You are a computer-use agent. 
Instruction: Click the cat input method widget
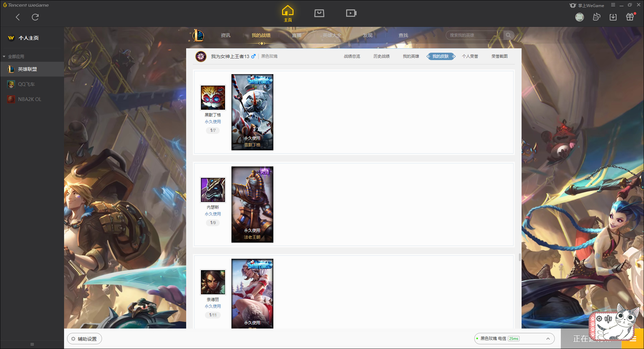pyautogui.click(x=614, y=323)
